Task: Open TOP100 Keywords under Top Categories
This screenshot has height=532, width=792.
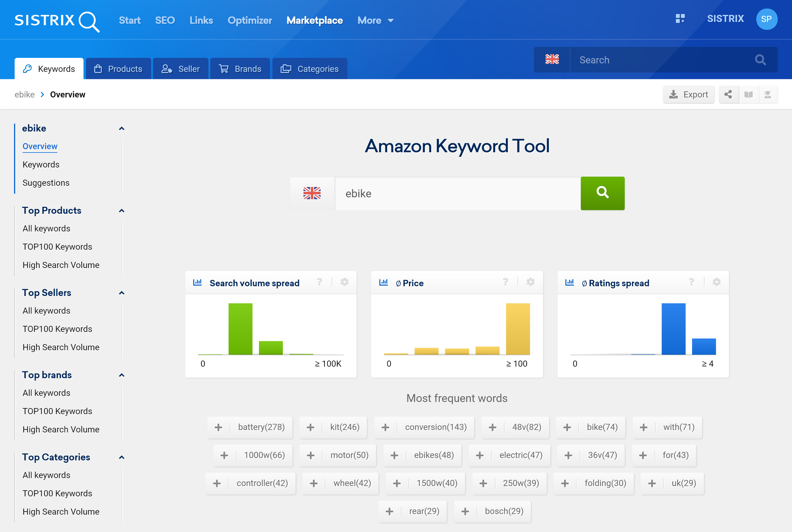Action: pyautogui.click(x=57, y=493)
